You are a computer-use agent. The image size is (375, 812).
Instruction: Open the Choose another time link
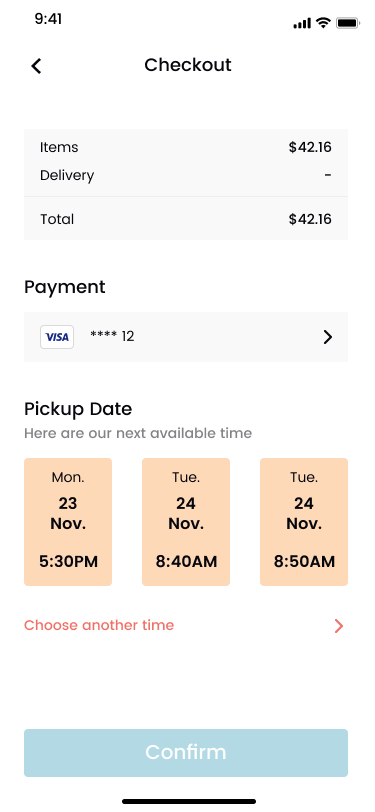tap(99, 625)
